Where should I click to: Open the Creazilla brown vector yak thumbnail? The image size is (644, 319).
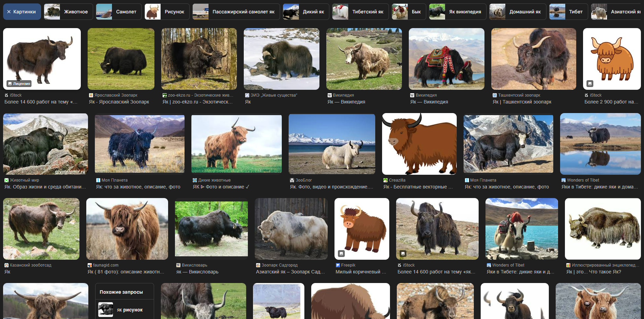tap(419, 144)
